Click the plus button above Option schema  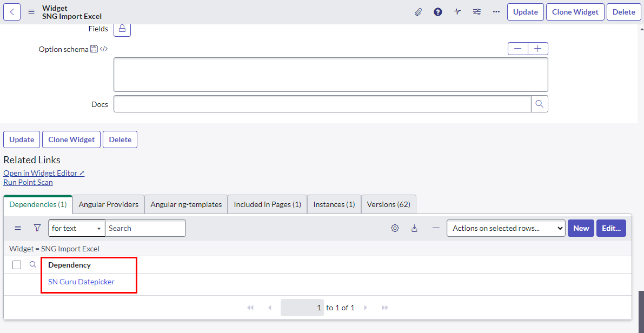point(537,49)
